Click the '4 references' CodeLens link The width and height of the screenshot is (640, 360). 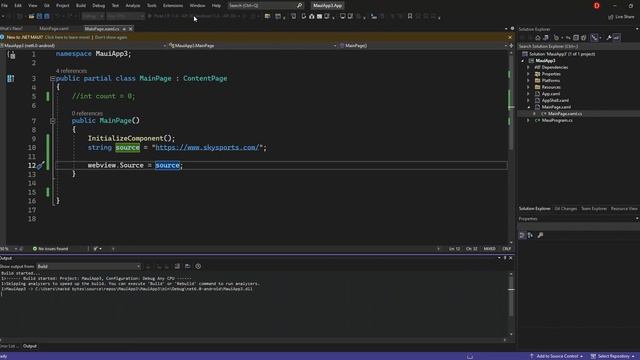point(71,71)
